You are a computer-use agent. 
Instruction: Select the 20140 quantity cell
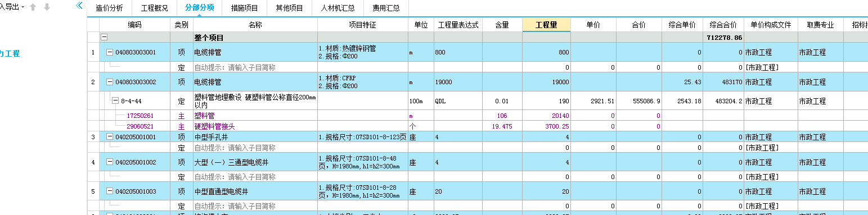click(x=546, y=116)
